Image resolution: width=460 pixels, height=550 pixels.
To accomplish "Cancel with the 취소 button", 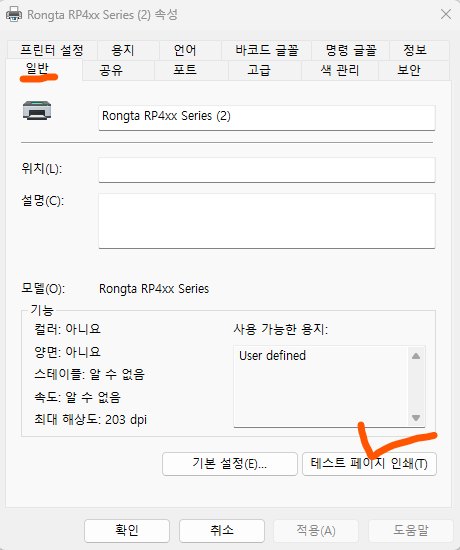I will click(x=222, y=530).
